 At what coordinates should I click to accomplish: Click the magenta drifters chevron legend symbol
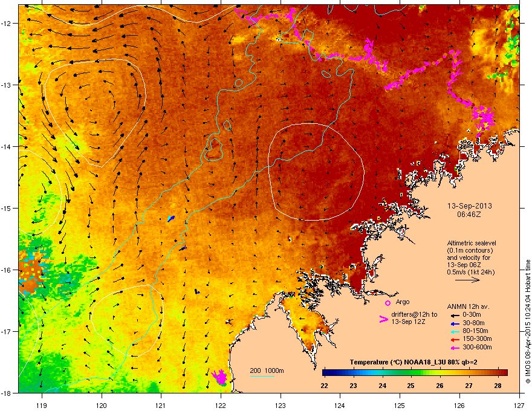click(x=383, y=319)
